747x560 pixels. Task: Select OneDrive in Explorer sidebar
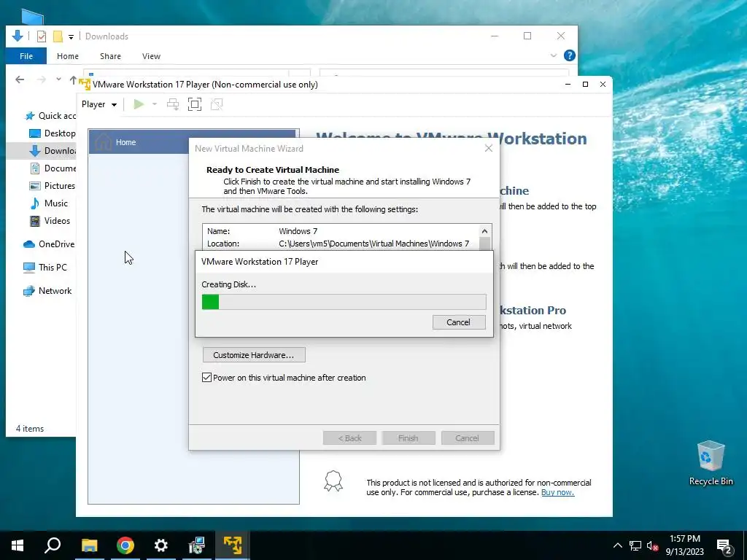pos(49,244)
